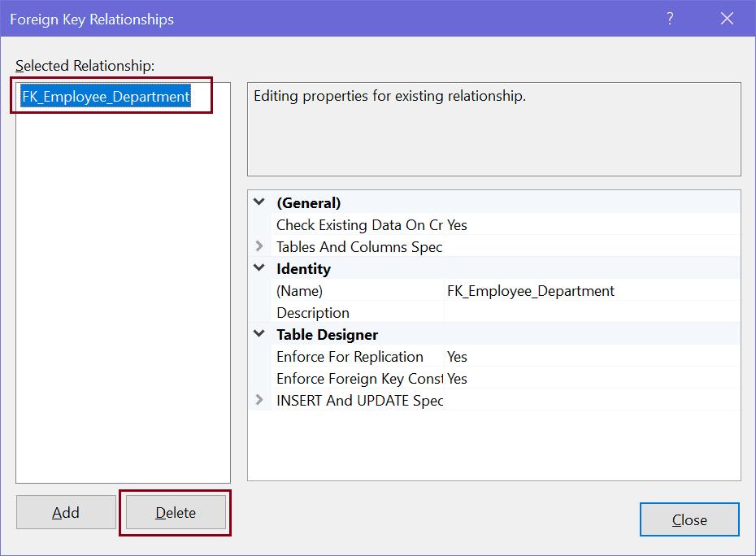This screenshot has height=556, width=756.
Task: Open the Check Existing Data On Creation dropdown
Action: pyautogui.click(x=569, y=225)
